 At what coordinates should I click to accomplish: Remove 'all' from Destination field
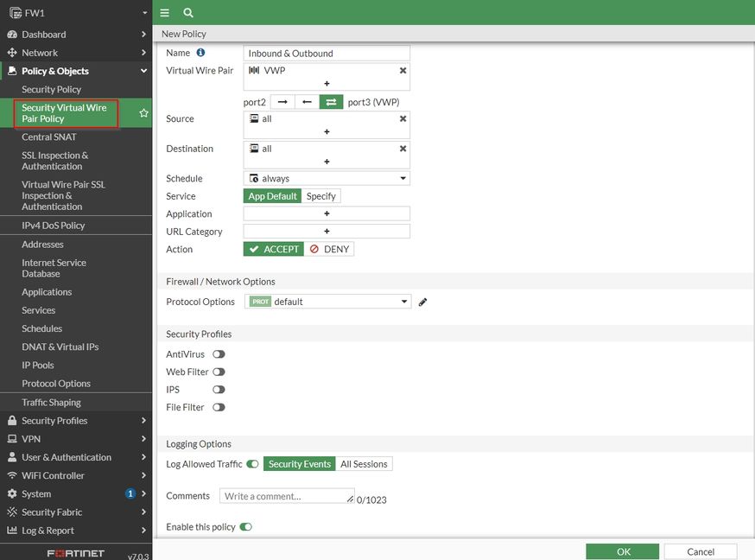403,149
